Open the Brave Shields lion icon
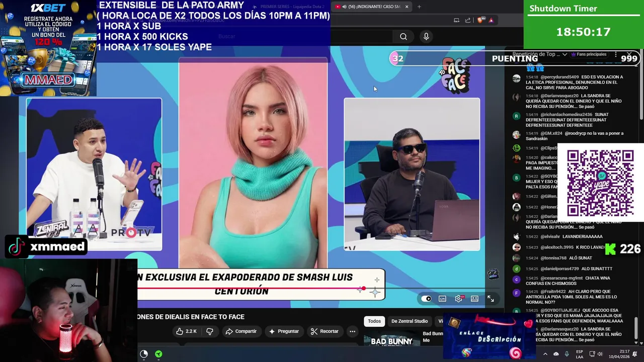Viewport: 644px width, 362px height. pos(480,20)
